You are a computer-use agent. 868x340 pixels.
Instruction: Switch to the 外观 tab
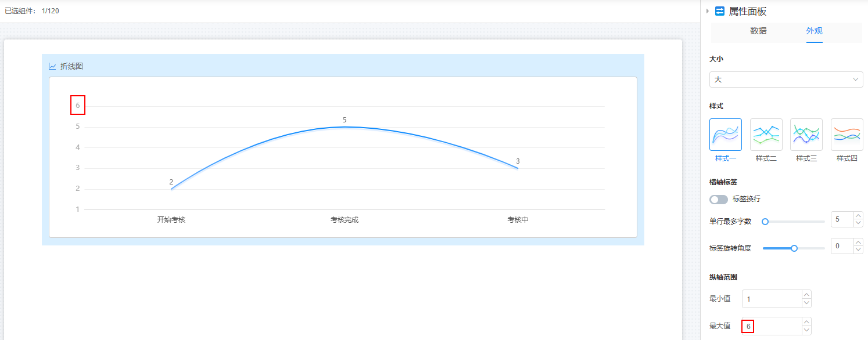tap(814, 31)
